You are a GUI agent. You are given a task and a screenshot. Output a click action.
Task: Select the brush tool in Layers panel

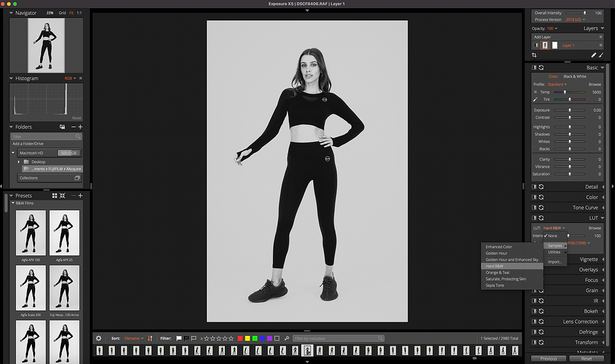click(601, 55)
